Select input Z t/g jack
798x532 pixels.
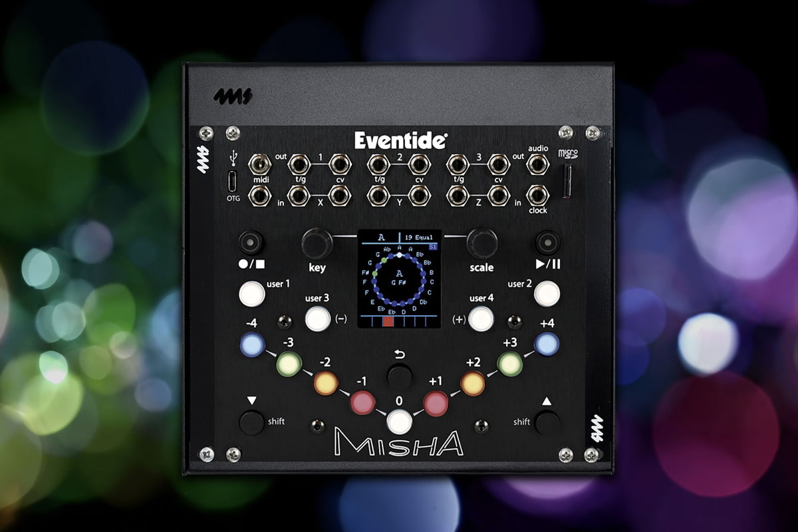(458, 195)
